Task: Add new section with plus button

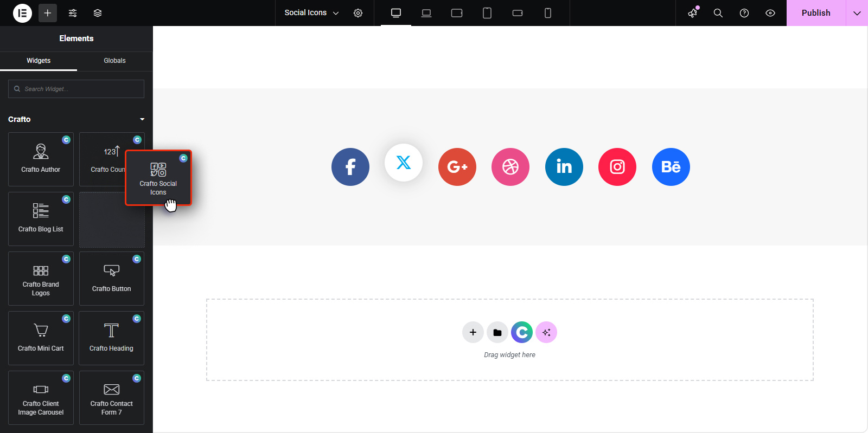Action: coord(473,332)
